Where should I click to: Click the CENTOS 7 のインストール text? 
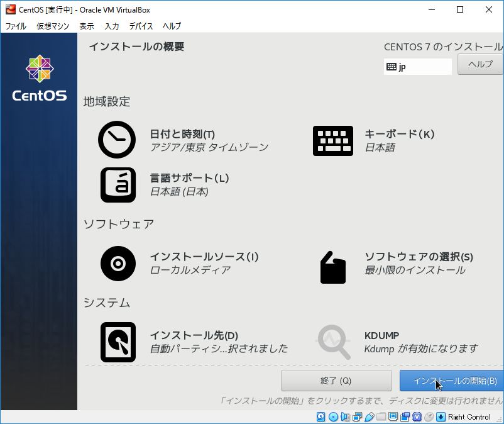(444, 47)
